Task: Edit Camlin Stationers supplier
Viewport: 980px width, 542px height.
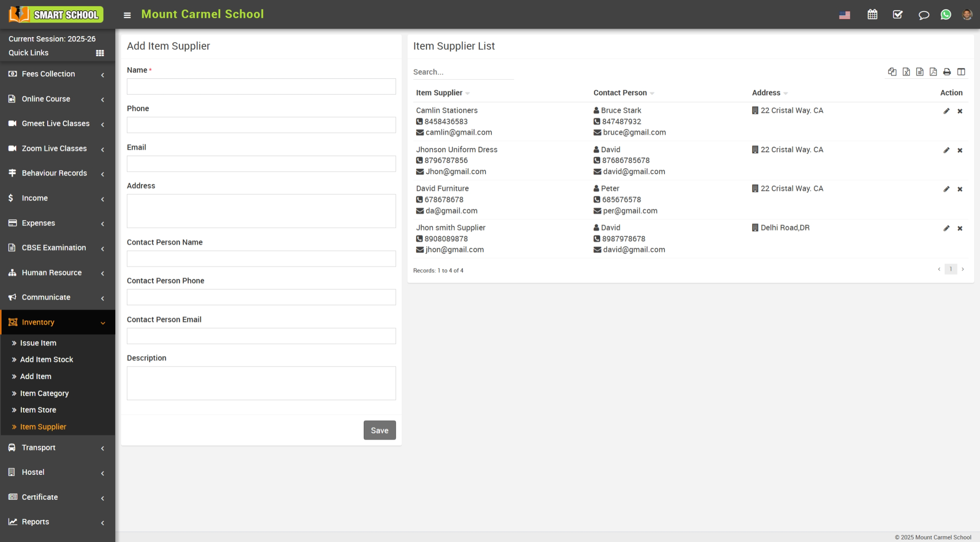Action: [x=946, y=111]
